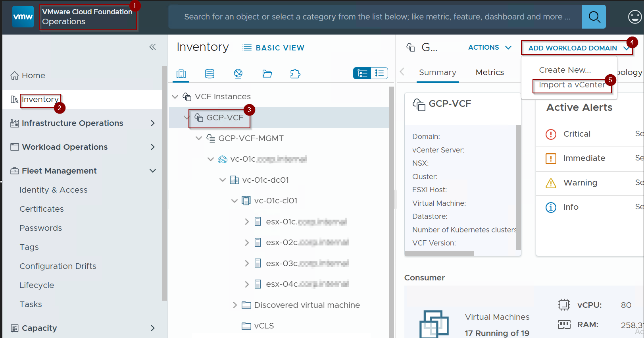644x338 pixels.
Task: Open the folders inventory icon
Action: 267,73
